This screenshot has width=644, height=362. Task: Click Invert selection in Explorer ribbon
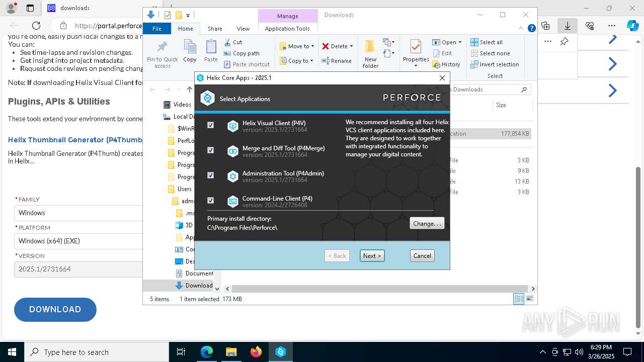click(x=495, y=64)
